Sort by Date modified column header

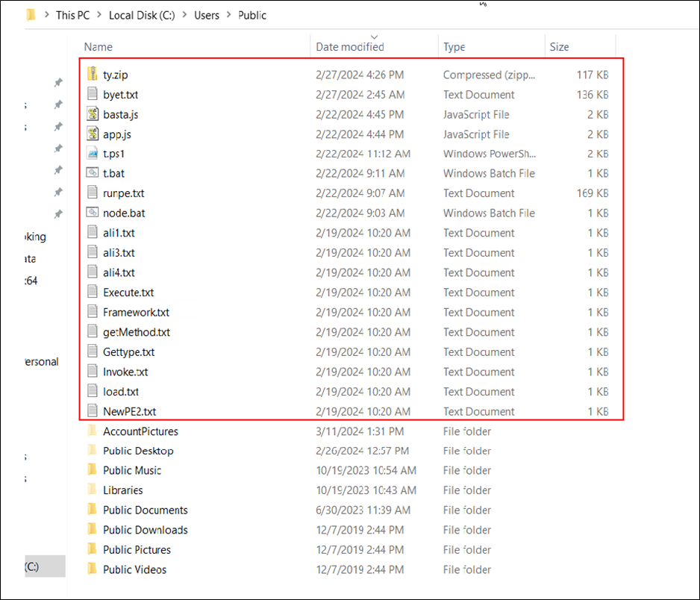click(x=350, y=47)
